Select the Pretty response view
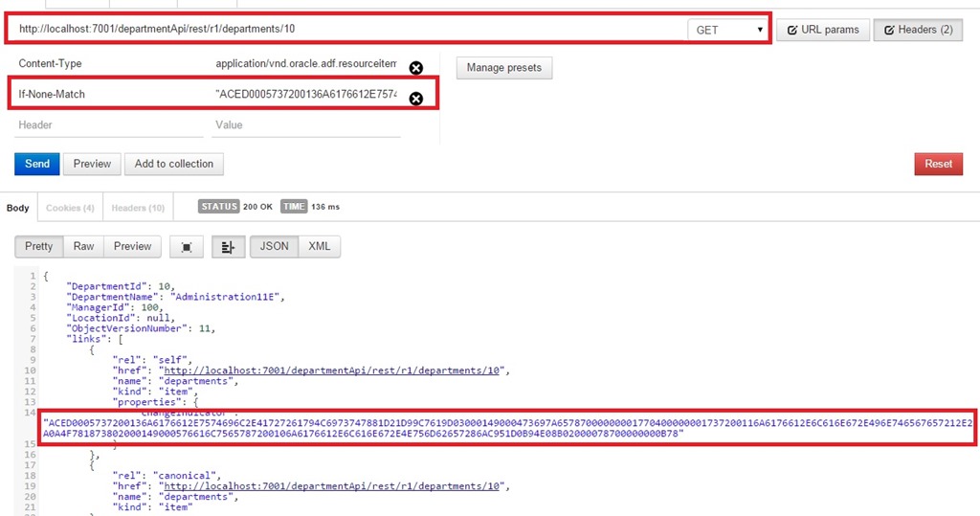 point(39,246)
